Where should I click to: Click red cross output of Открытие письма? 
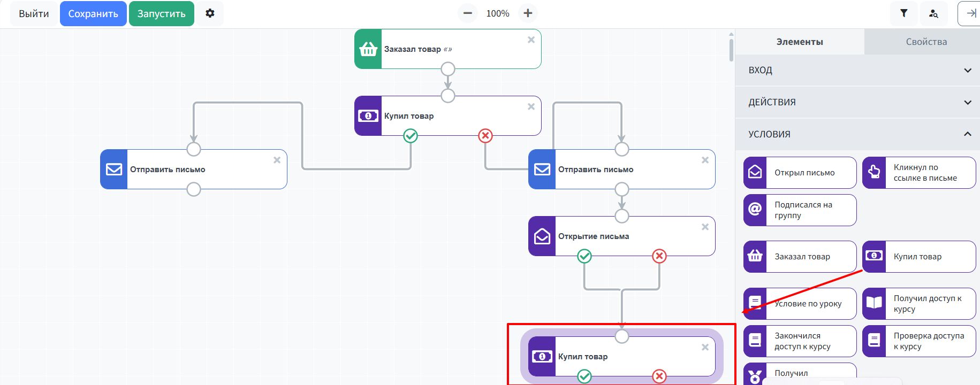point(659,256)
